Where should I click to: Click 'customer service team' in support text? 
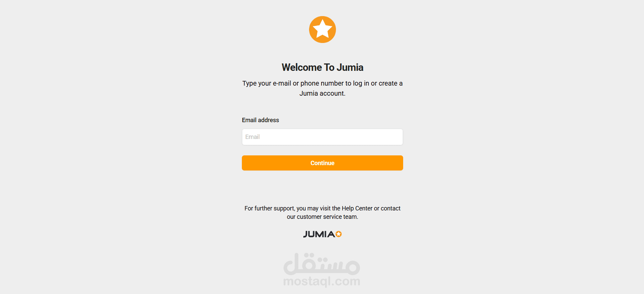tap(327, 217)
